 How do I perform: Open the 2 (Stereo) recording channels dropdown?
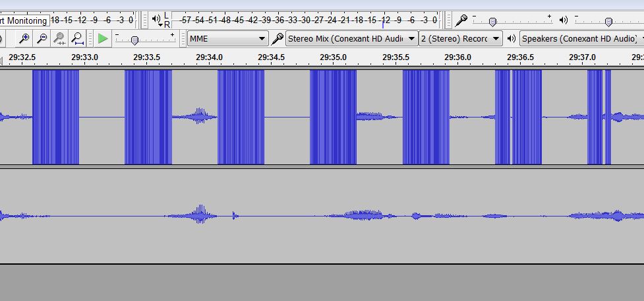[461, 39]
